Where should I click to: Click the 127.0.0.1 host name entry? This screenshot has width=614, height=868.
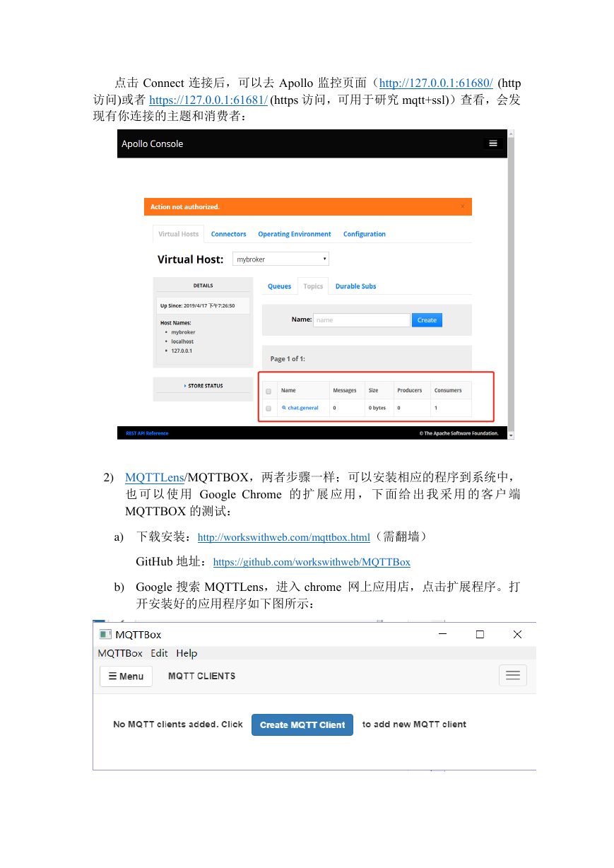182,351
